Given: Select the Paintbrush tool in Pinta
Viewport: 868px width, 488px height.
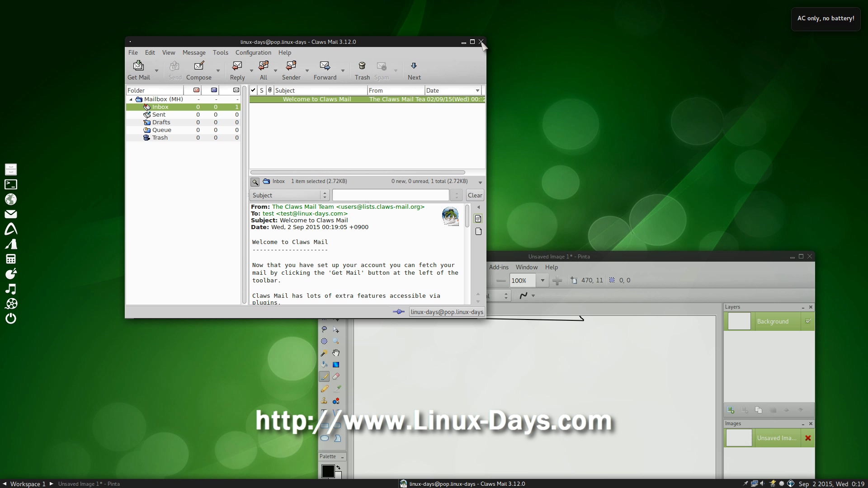Looking at the screenshot, I should coord(324,376).
